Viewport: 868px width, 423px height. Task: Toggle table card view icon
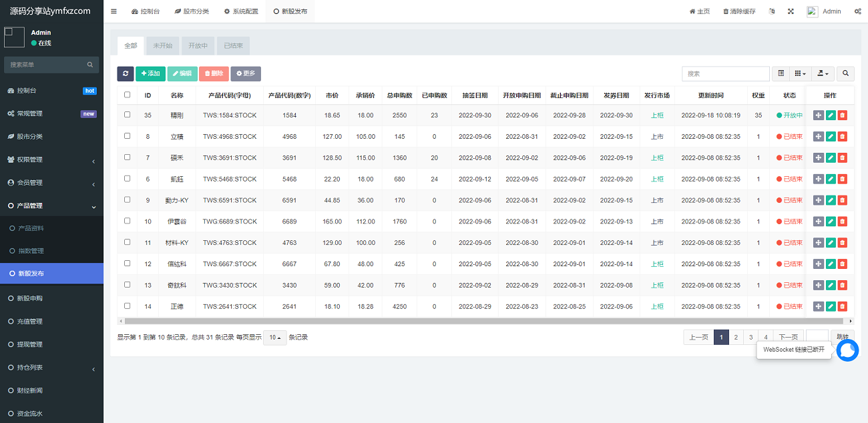pyautogui.click(x=781, y=73)
